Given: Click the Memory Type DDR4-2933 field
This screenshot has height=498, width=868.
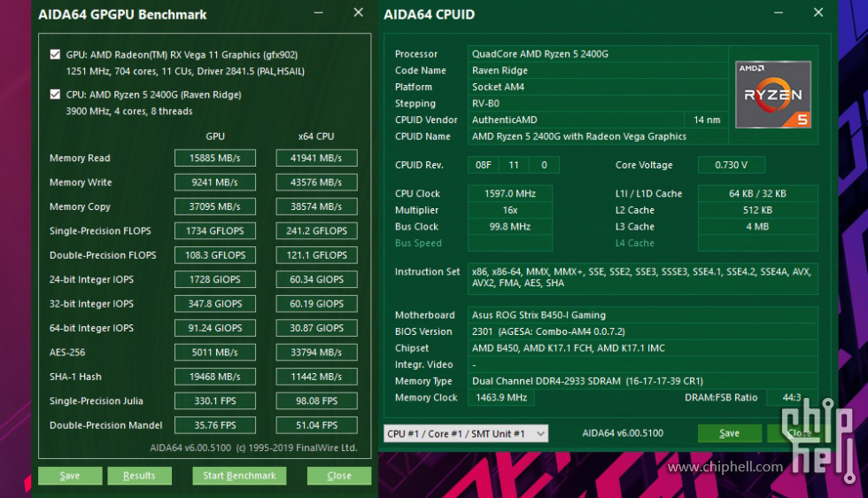Looking at the screenshot, I should coord(643,381).
